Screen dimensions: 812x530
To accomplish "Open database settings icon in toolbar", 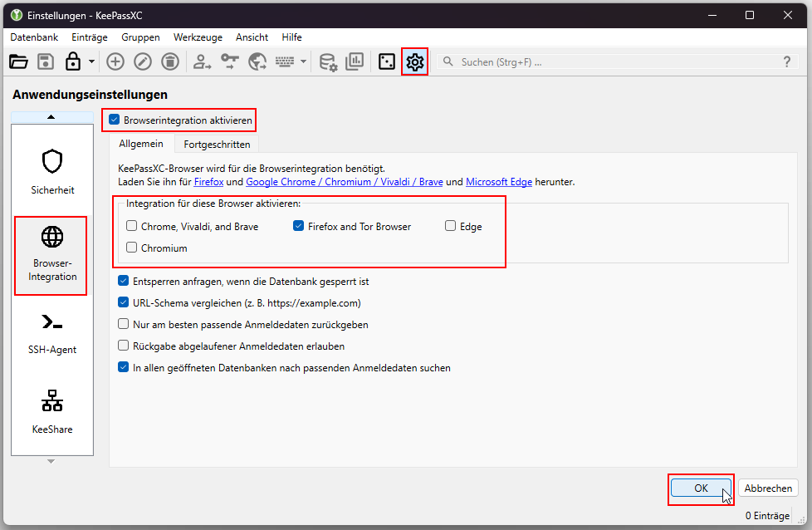I will click(328, 61).
